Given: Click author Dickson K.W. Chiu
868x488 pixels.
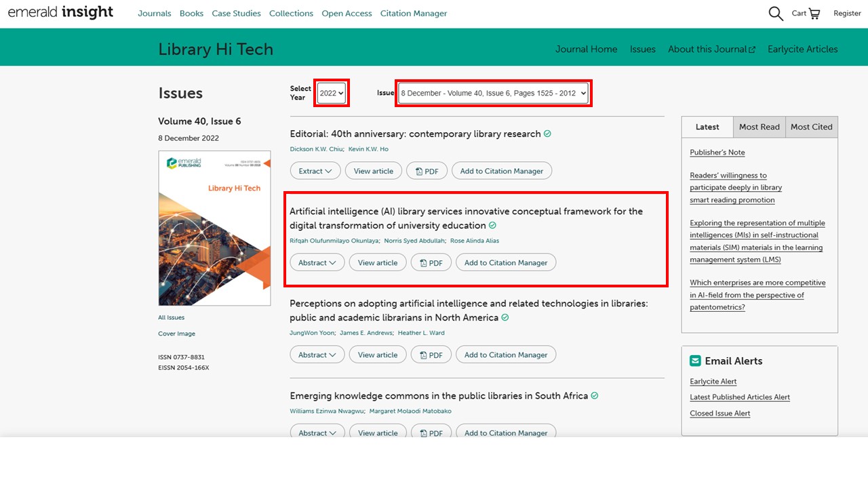Looking at the screenshot, I should click(316, 149).
